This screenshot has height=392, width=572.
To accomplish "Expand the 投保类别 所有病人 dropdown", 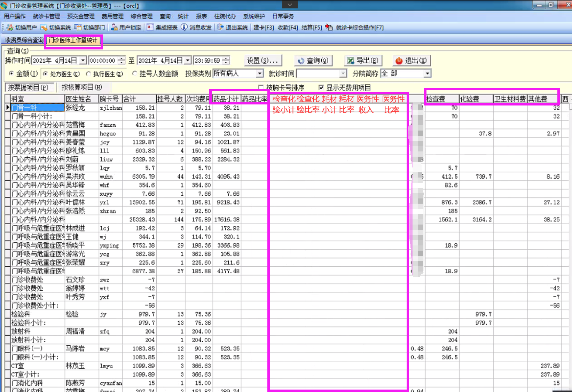I will coord(260,73).
